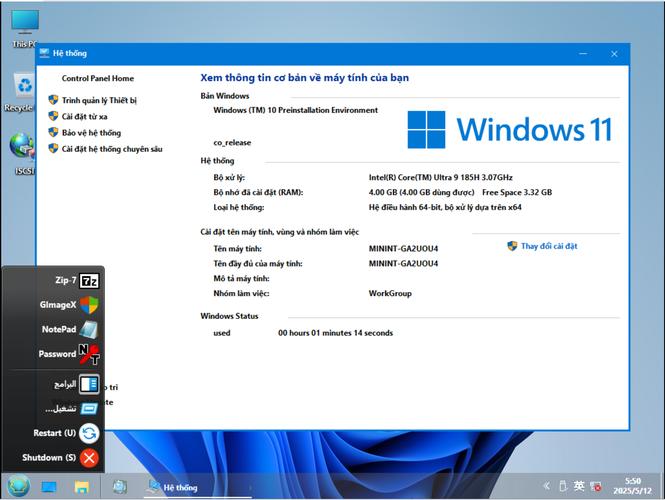Screen dimensions: 665x500
Task: Click the co_release text
Action: tap(232, 143)
